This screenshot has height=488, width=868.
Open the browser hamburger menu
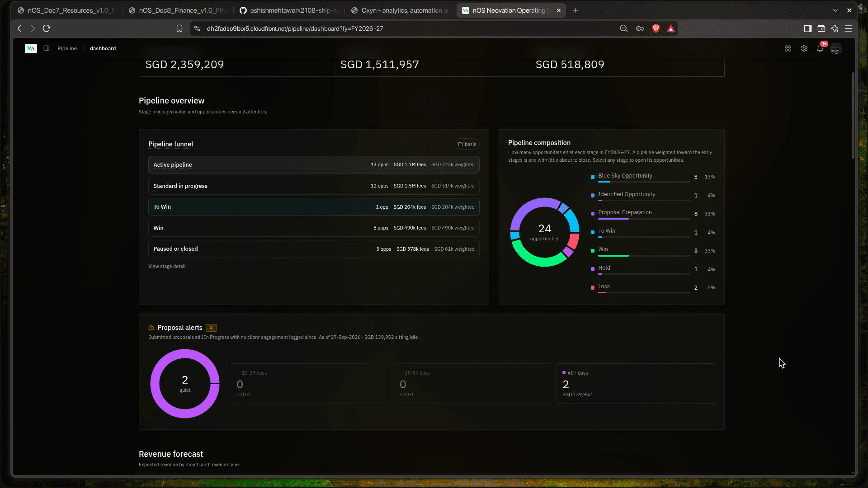(x=849, y=28)
